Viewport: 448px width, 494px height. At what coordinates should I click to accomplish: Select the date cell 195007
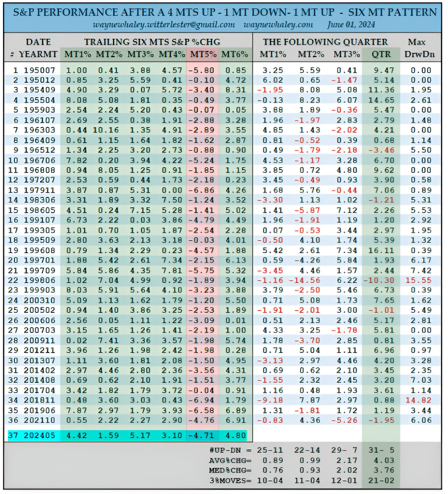click(x=39, y=70)
